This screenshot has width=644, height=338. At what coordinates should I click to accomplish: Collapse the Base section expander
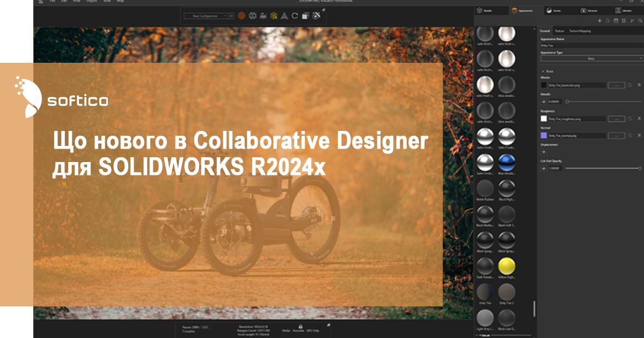[543, 71]
